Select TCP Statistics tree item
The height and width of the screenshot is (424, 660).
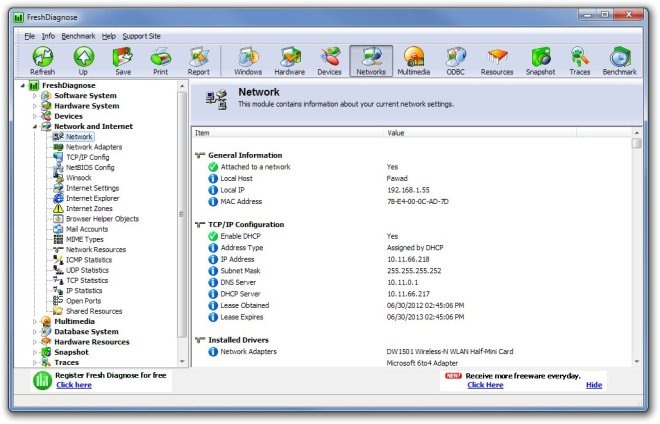tap(87, 280)
